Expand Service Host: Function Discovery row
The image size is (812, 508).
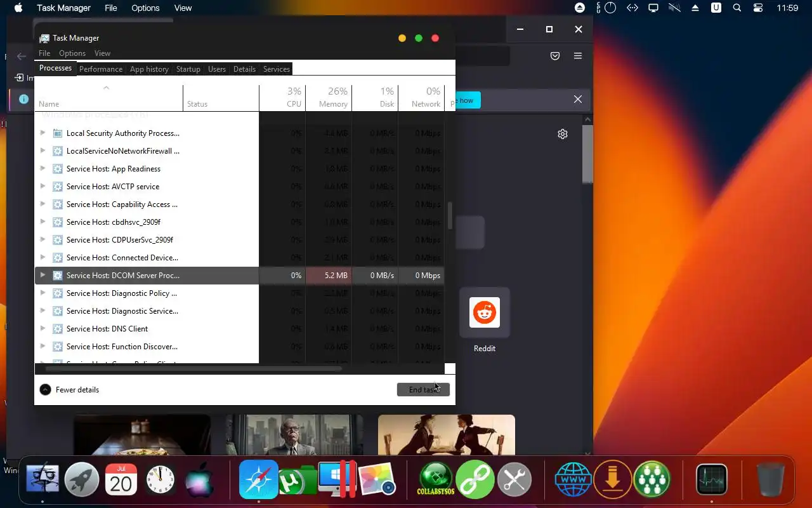(43, 347)
